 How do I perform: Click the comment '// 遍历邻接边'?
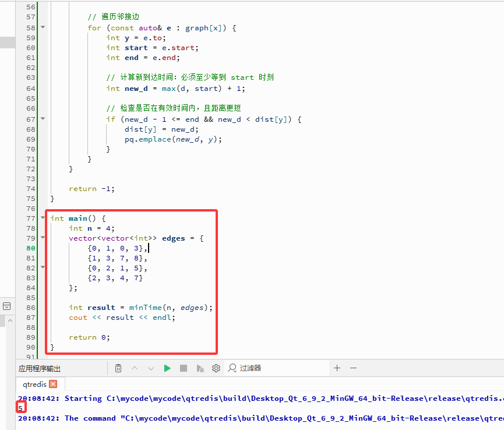point(114,17)
